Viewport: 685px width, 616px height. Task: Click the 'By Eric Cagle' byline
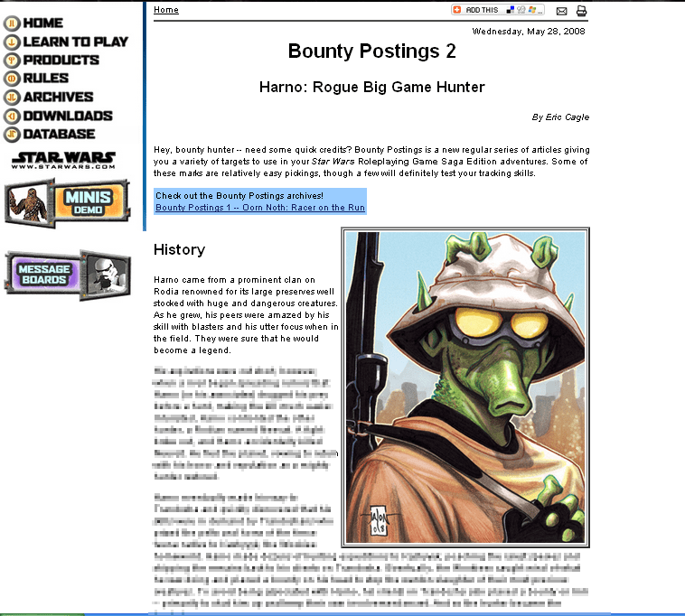point(560,117)
